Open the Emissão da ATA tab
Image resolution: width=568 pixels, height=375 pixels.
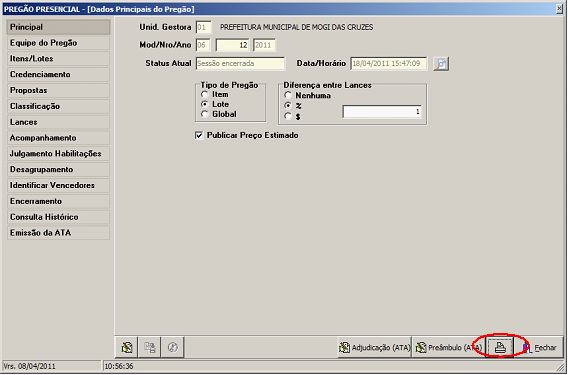58,233
